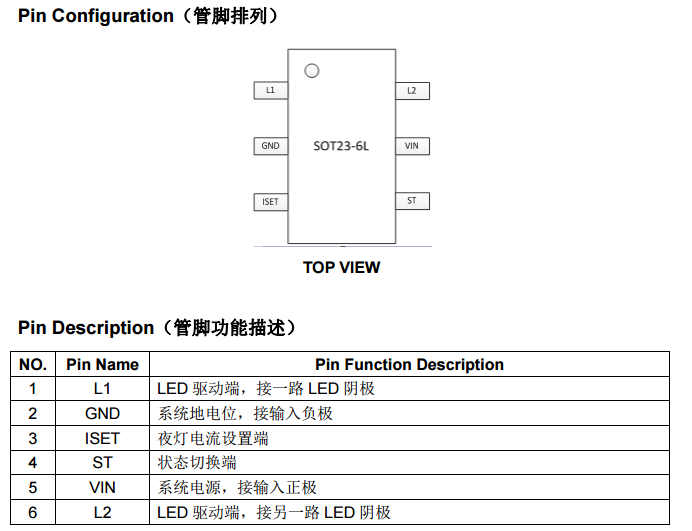Image resolution: width=692 pixels, height=531 pixels.
Task: Select the L1 cell in the table
Action: pyautogui.click(x=102, y=388)
